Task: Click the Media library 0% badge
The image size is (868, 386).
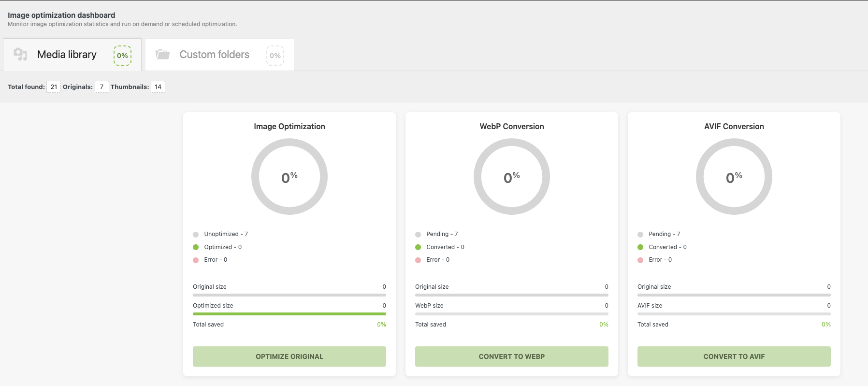Action: pos(122,56)
